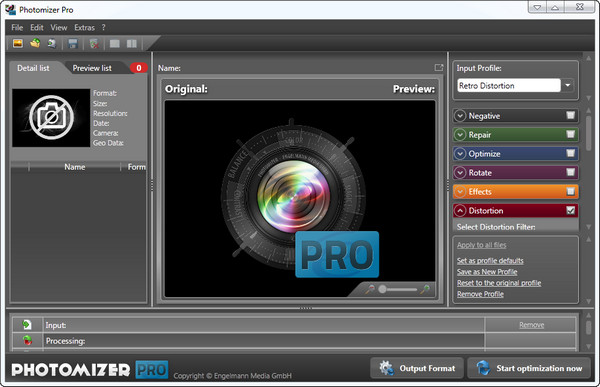The width and height of the screenshot is (600, 387).
Task: Click the Apply to all files link
Action: [481, 245]
